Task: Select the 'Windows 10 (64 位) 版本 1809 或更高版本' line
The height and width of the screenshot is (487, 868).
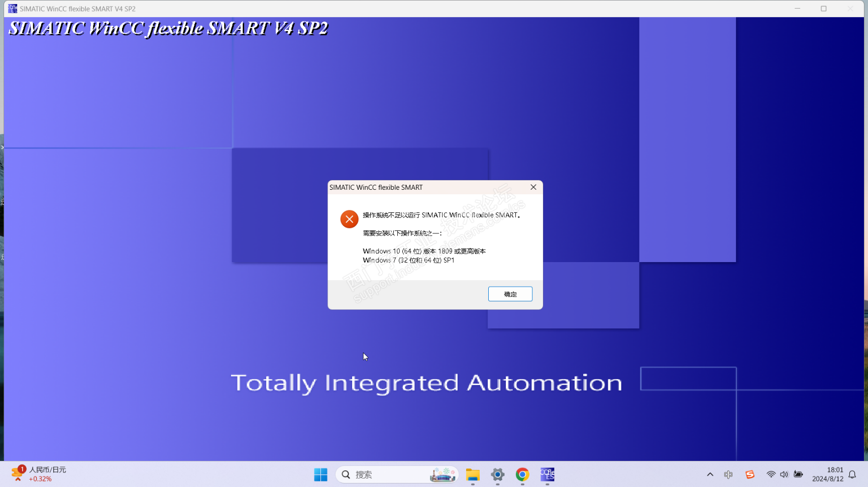Action: click(x=424, y=251)
